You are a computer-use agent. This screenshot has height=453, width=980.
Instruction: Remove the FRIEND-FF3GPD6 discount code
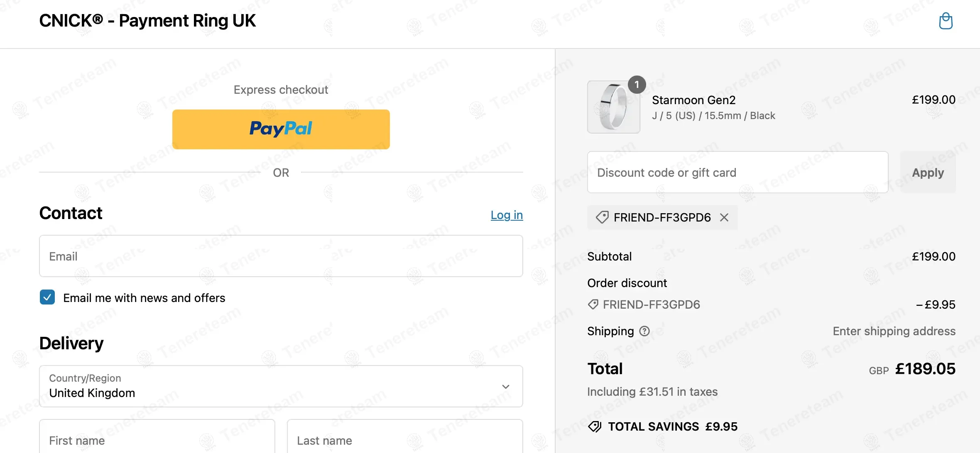click(x=724, y=217)
